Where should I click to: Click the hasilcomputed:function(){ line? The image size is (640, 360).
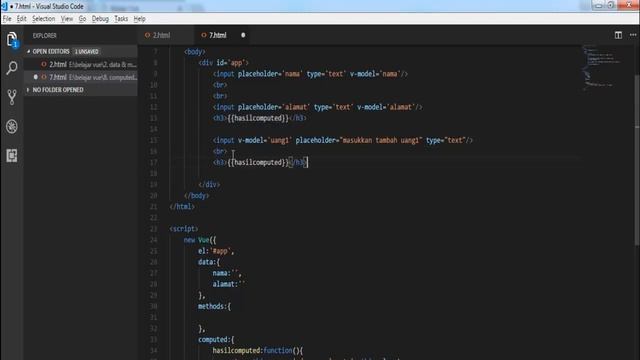(258, 351)
